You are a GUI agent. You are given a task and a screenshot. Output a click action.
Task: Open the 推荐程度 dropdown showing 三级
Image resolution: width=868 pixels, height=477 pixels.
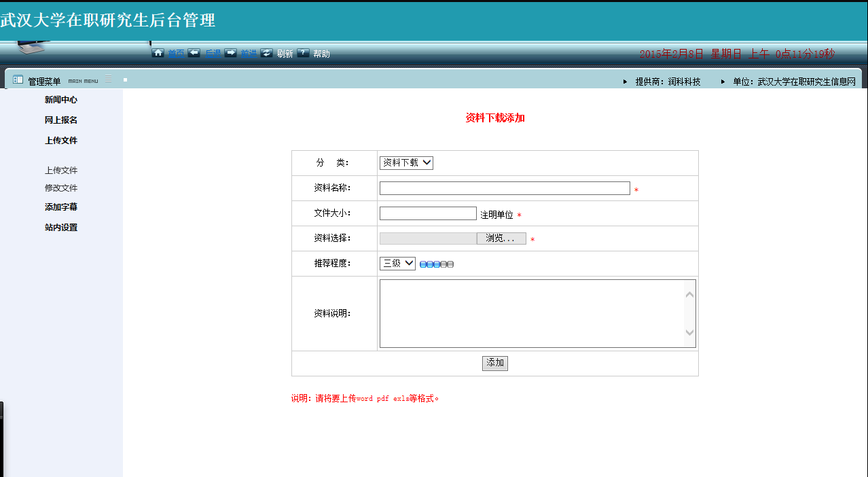click(x=397, y=264)
